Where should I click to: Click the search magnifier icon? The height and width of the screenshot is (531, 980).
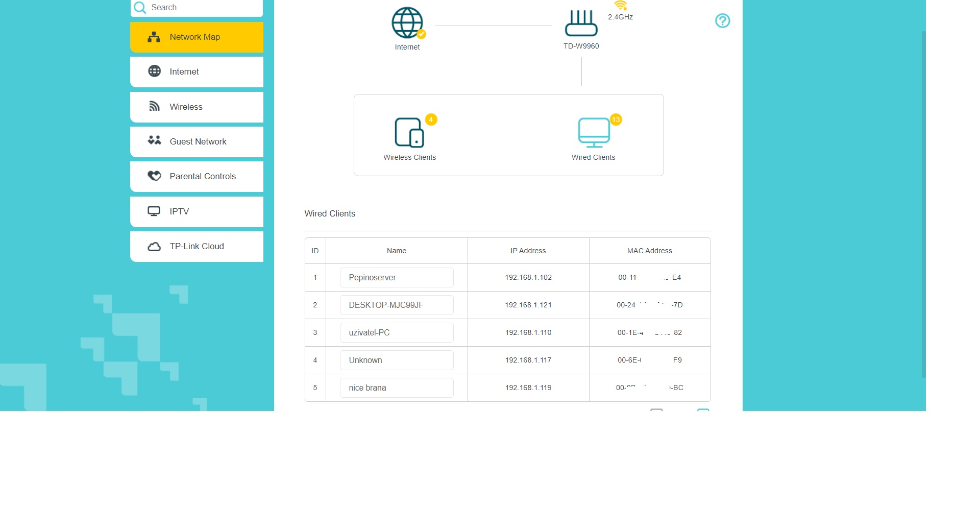[x=140, y=8]
